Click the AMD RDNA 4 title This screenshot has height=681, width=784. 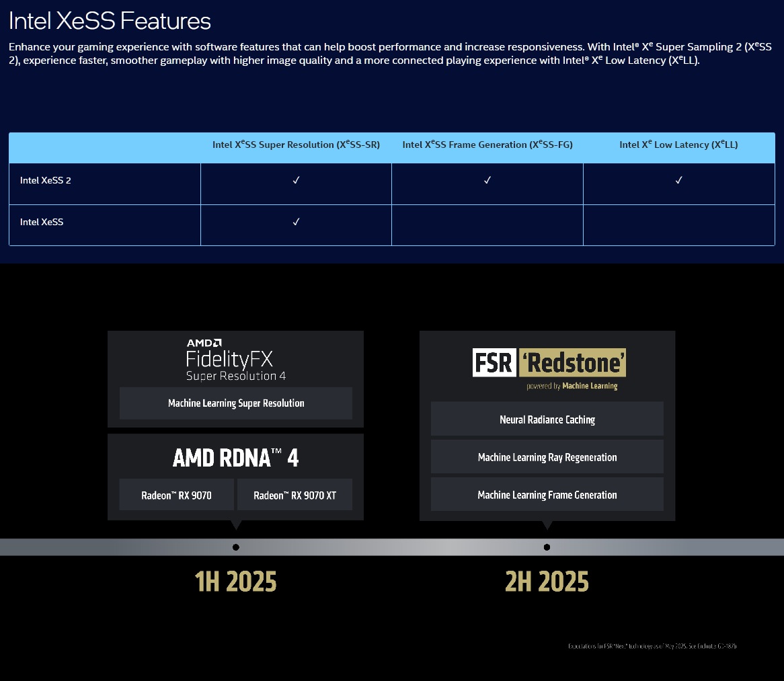(x=235, y=458)
